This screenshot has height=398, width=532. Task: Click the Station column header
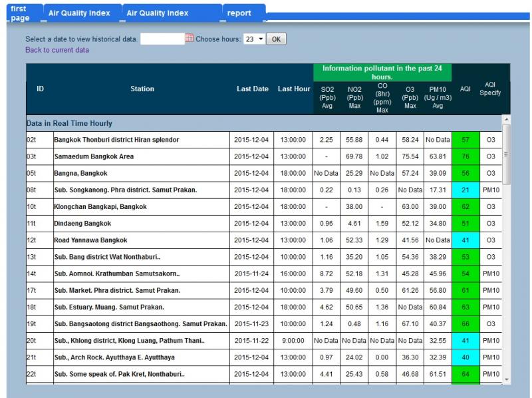[142, 89]
